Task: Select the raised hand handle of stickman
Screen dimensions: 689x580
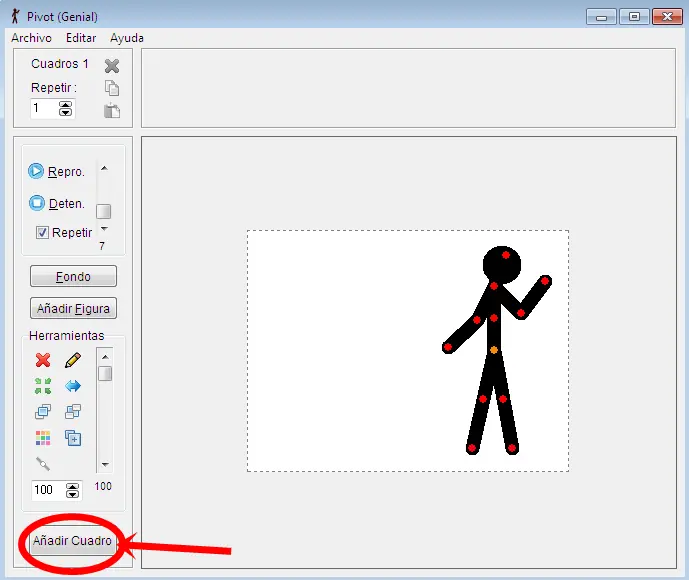Action: coord(545,281)
